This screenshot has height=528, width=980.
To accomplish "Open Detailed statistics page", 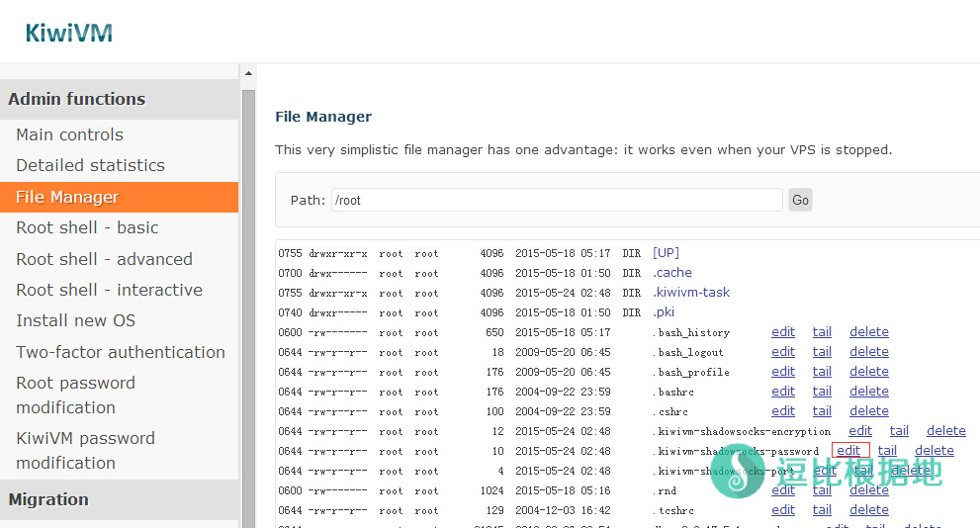I will 90,165.
